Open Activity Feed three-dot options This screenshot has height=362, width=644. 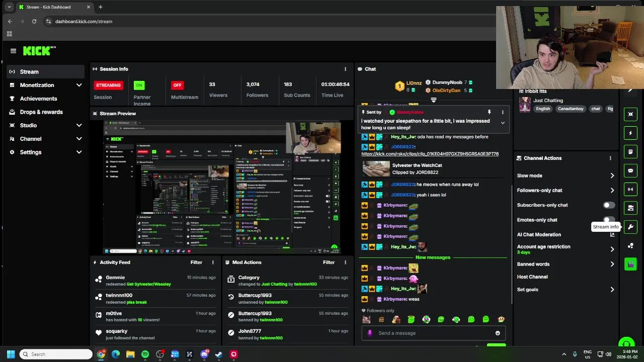pos(213,262)
